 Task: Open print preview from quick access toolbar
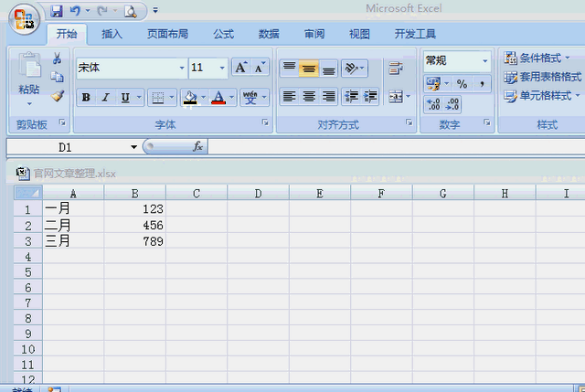130,12
